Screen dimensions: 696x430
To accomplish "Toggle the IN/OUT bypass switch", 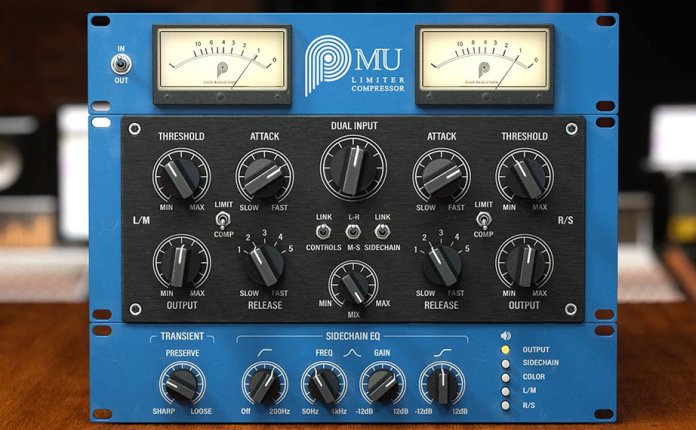I will 121,65.
